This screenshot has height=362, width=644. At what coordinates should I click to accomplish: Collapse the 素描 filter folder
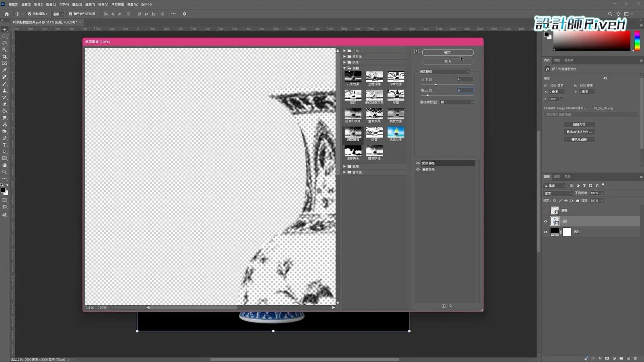click(345, 68)
